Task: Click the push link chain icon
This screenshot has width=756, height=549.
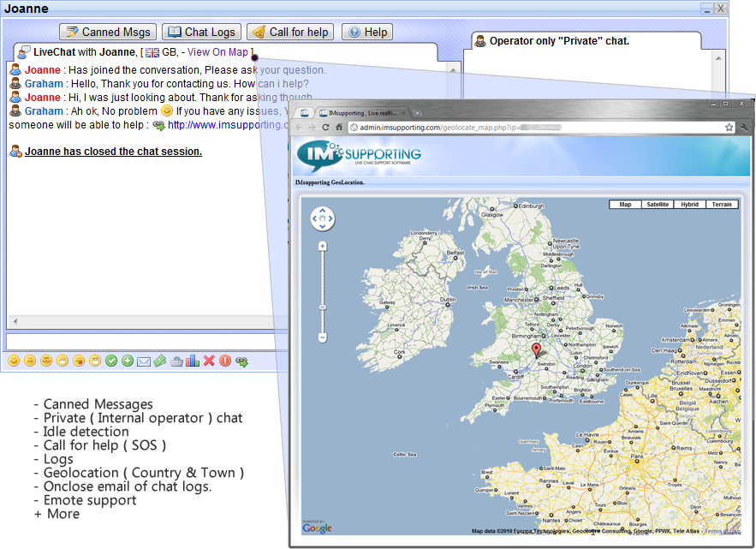Action: pos(242,361)
